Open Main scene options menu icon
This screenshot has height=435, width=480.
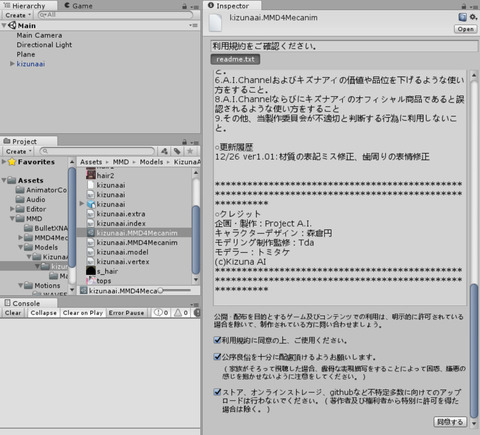coord(193,25)
